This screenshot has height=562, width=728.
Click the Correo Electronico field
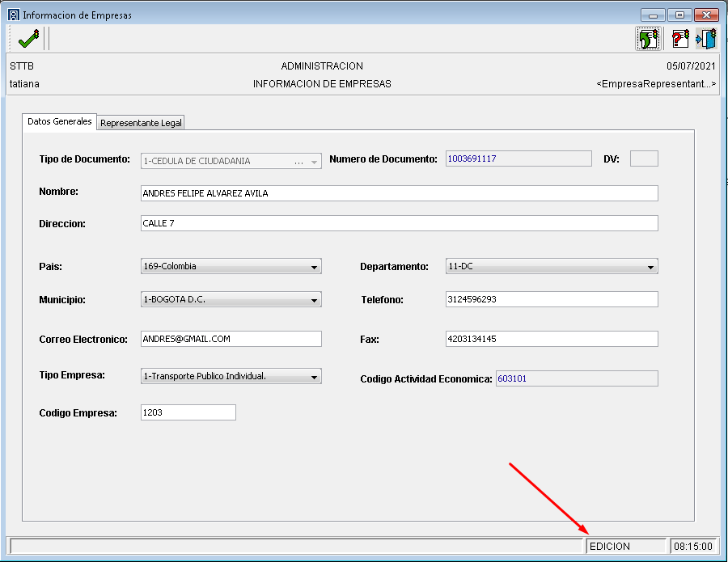point(231,339)
